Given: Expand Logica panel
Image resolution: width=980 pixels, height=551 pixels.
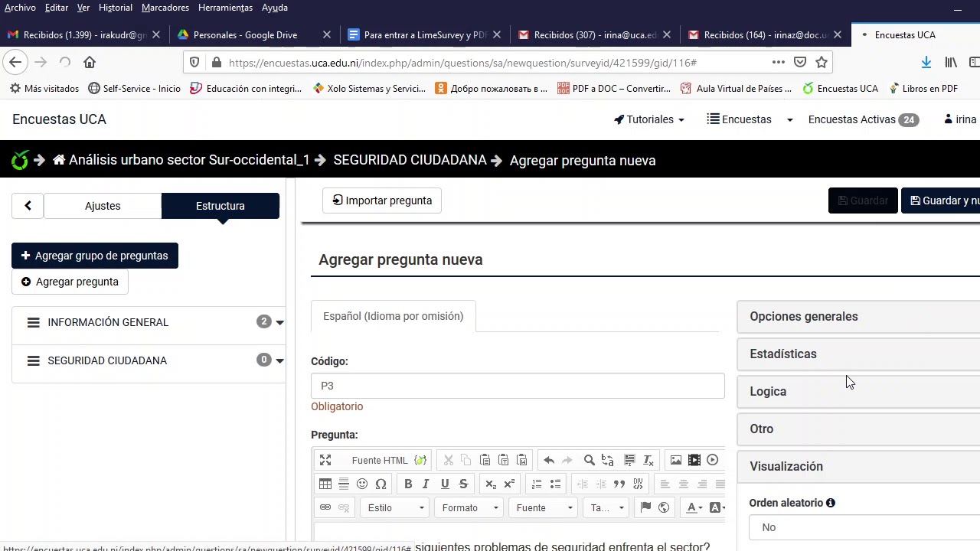Looking at the screenshot, I should coord(858,391).
